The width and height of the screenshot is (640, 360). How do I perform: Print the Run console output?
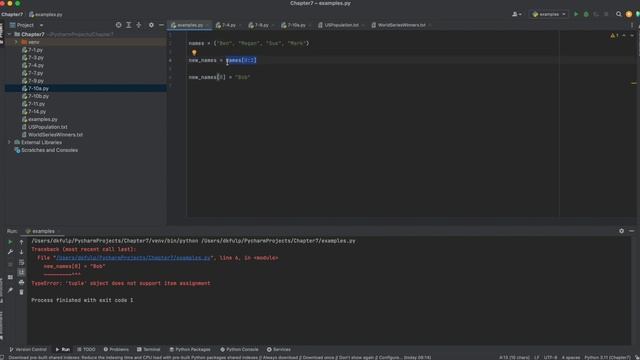pos(21,282)
